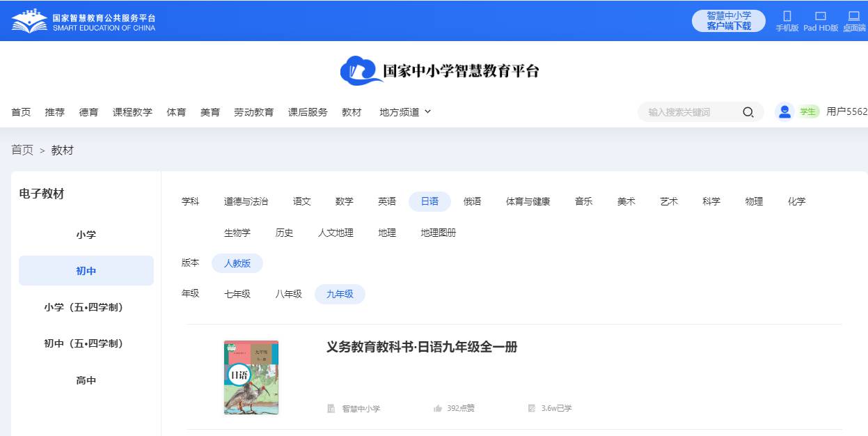Open the 推荐 navigation item
The image size is (868, 436).
55,112
